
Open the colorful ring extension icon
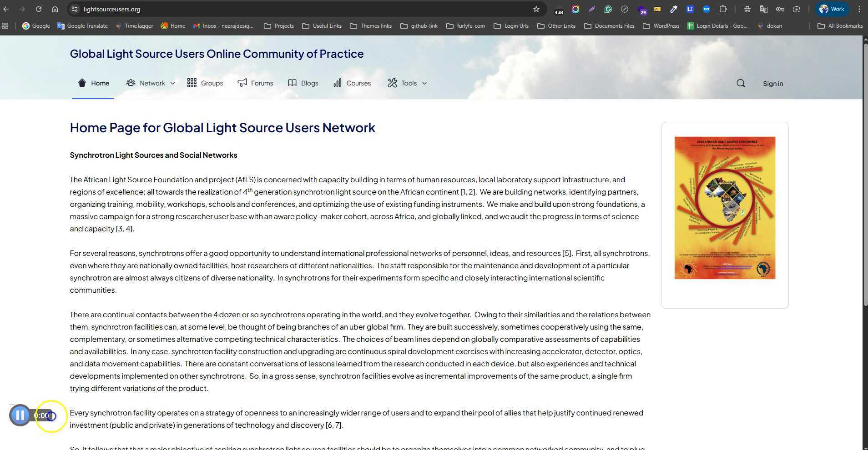[x=575, y=9]
